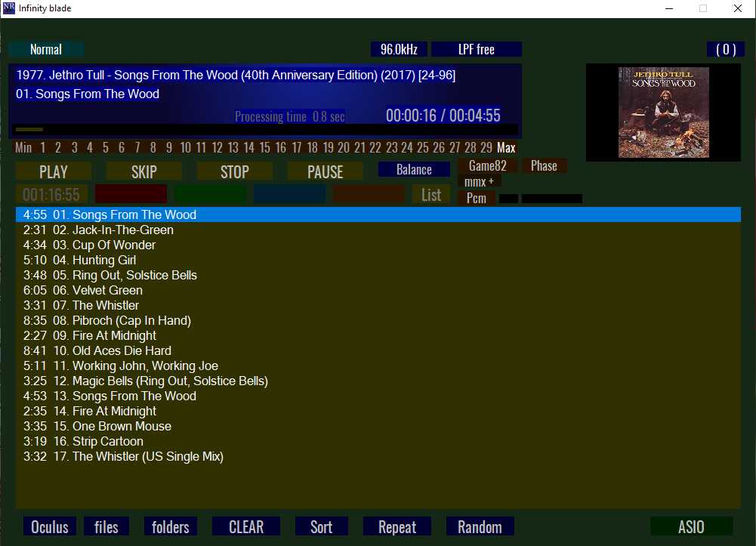Open the ASIO output settings
Image resolution: width=756 pixels, height=546 pixels.
(691, 526)
